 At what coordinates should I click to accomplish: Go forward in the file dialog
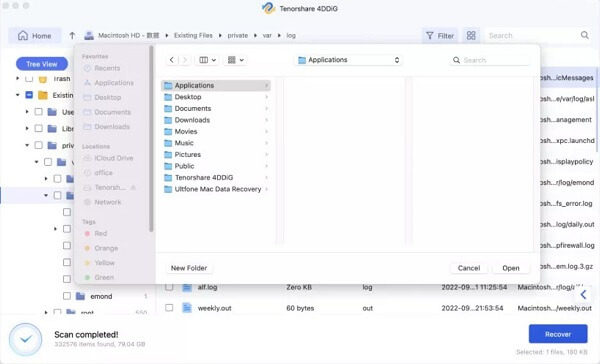click(x=184, y=60)
